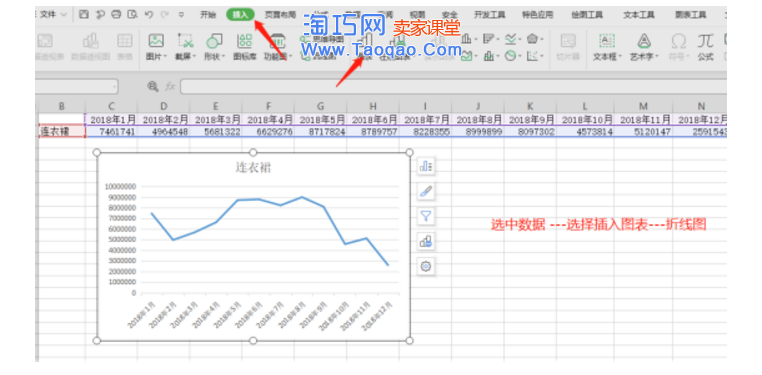762x375 pixels.
Task: Click the 表格 table icon
Action: [x=125, y=41]
